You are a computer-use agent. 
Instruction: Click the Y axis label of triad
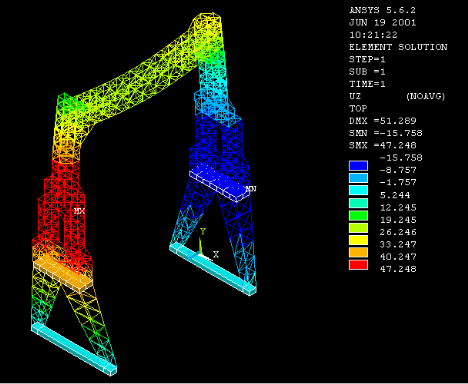point(203,231)
